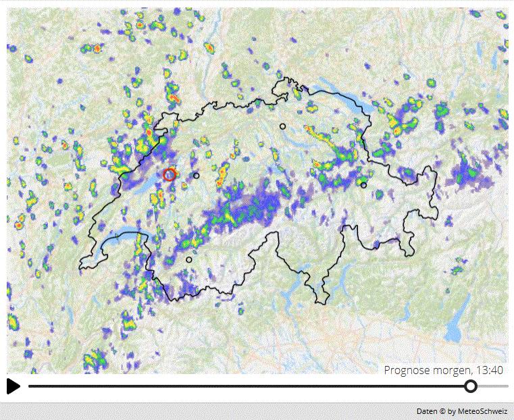Click the red-circled location marker on map
Screen dimensions: 514x420
tap(169, 175)
